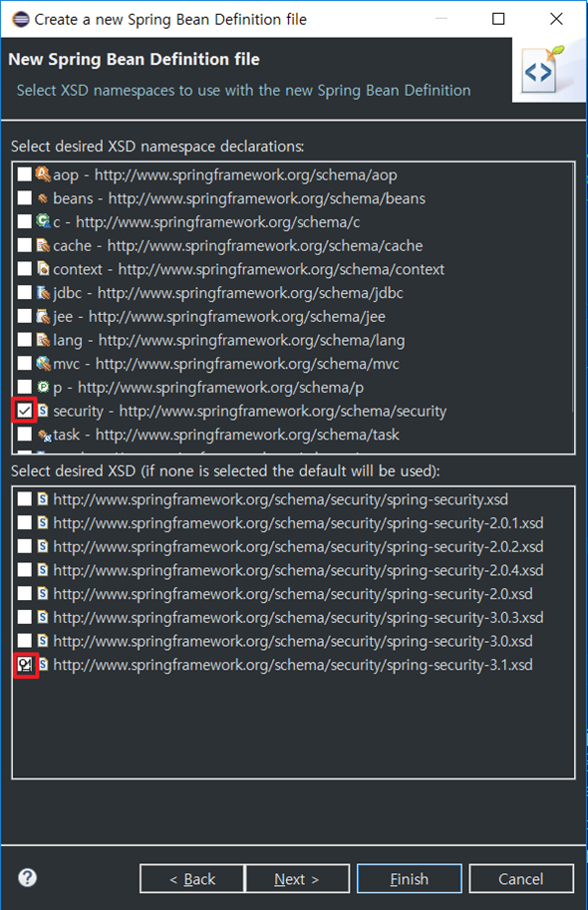The image size is (588, 910).
Task: Check the context namespace checkbox
Action: click(24, 269)
